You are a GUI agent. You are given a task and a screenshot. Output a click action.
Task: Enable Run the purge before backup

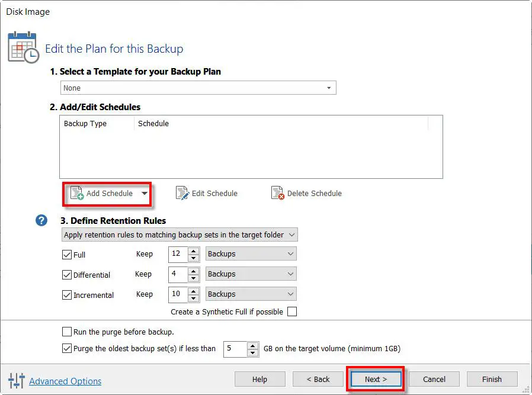[67, 332]
